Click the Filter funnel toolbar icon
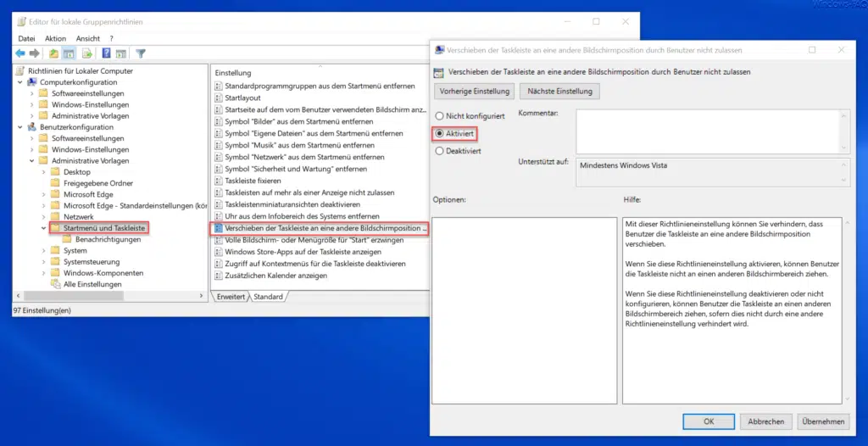 tap(139, 53)
